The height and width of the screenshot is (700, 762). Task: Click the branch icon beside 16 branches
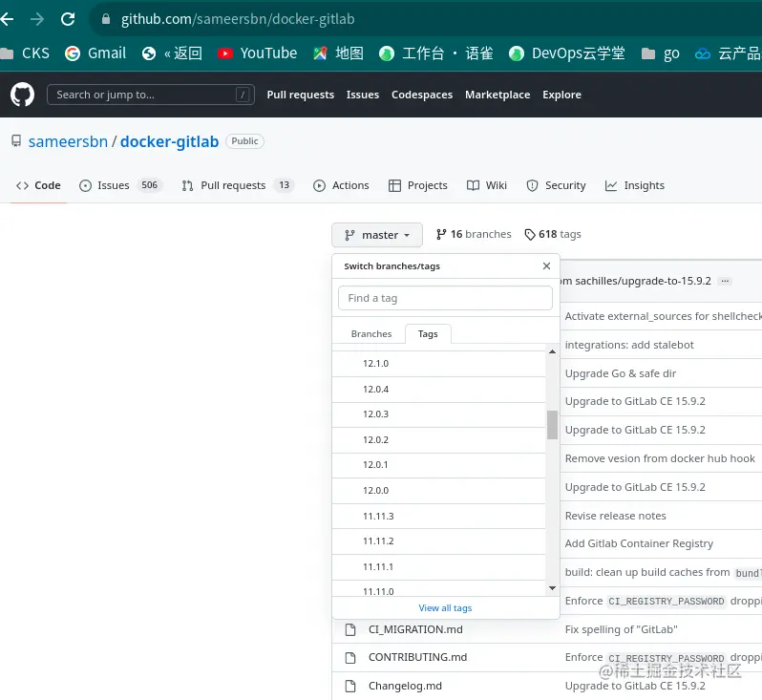(441, 234)
